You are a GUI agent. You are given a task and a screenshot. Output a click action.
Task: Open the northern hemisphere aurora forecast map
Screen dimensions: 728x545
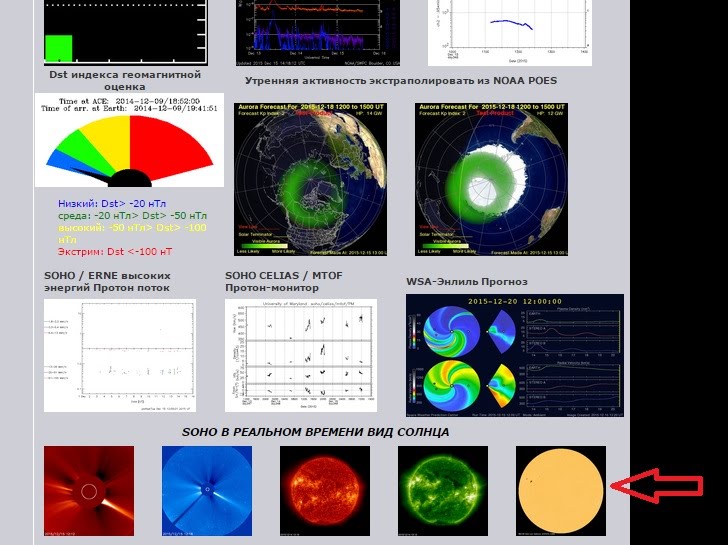[x=310, y=179]
